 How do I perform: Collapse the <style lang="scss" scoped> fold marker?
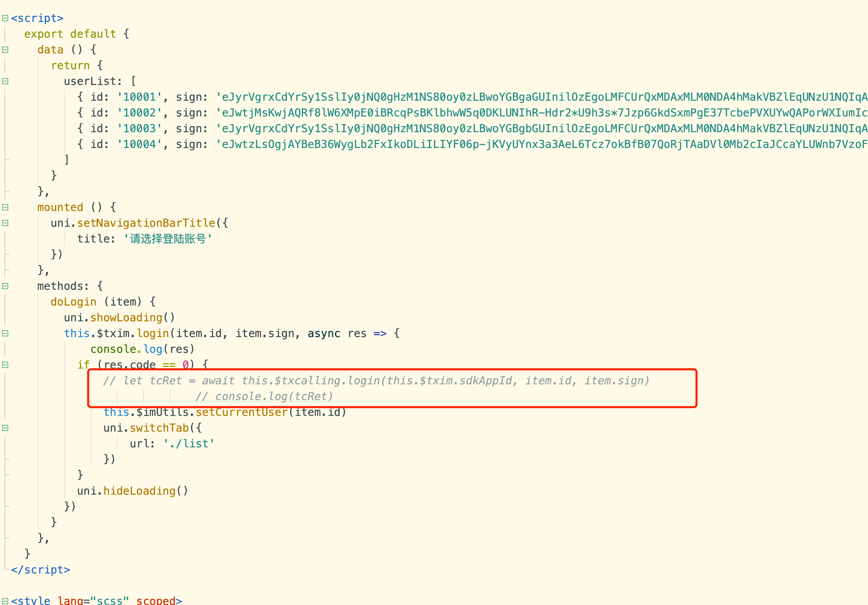[x=5, y=601]
